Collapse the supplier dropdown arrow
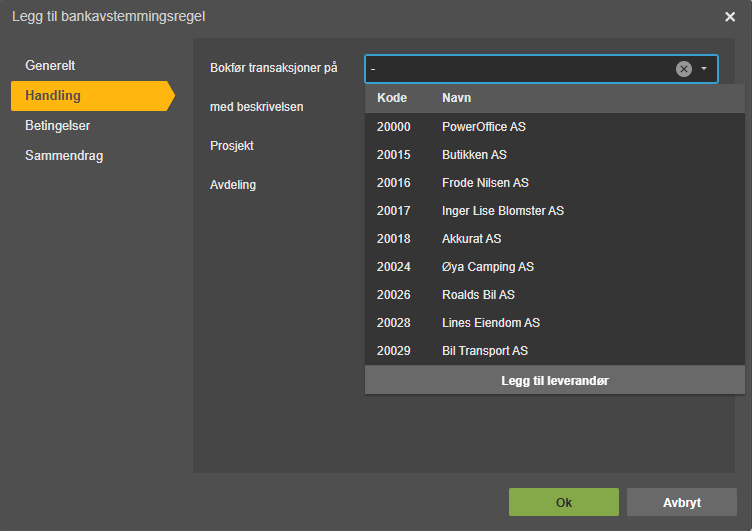The image size is (752, 531). pyautogui.click(x=704, y=69)
